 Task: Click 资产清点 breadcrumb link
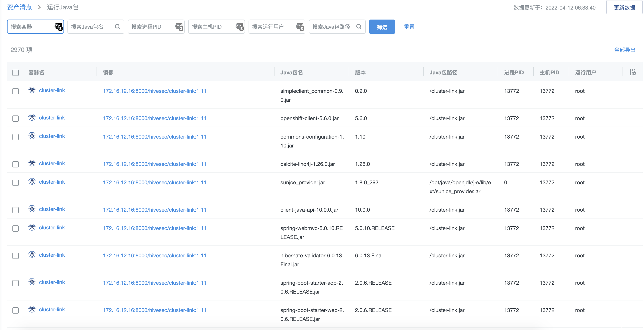pos(20,7)
